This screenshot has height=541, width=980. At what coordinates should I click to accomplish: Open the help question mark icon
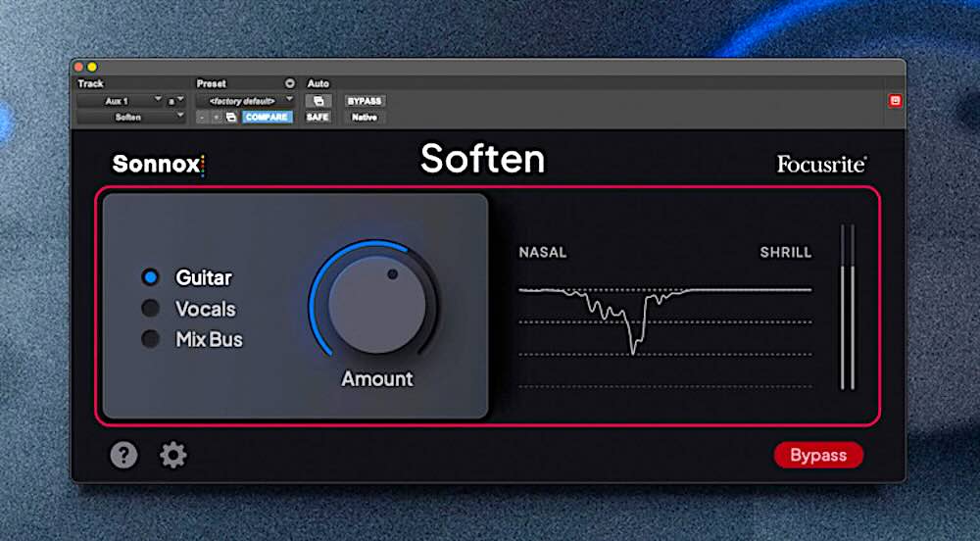(123, 455)
